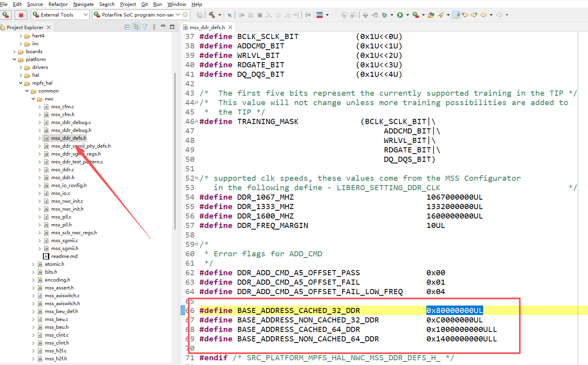This screenshot has width=588, height=365.
Task: Select readme.md in the nwc folder
Action: click(x=64, y=256)
